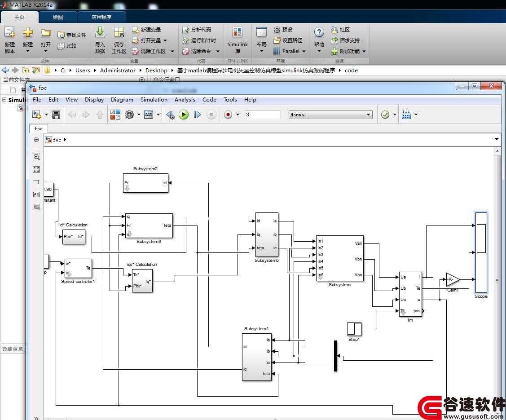Click Save Workspace in MATLAB ribbon

(x=119, y=40)
